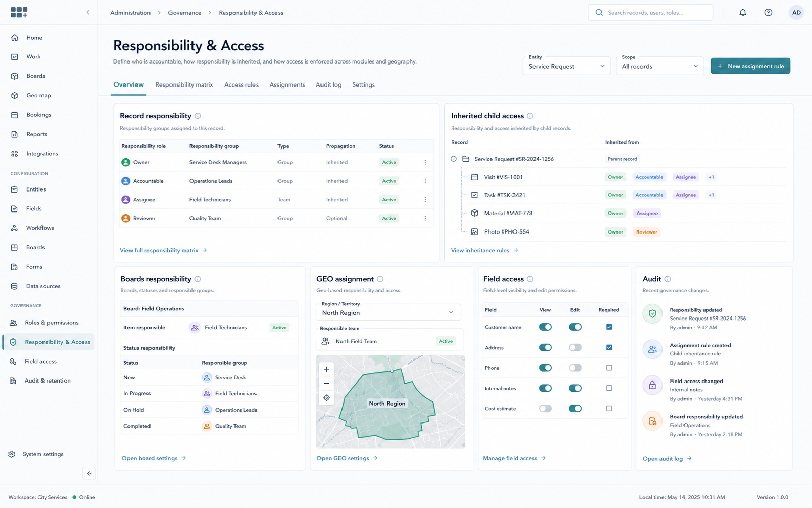Toggle View for Customer name

point(545,327)
